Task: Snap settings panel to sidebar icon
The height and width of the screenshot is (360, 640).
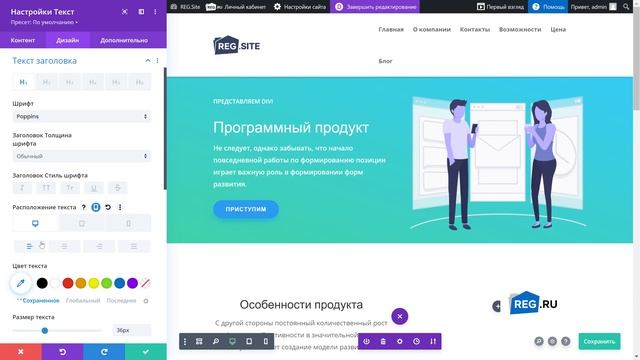Action: point(141,12)
